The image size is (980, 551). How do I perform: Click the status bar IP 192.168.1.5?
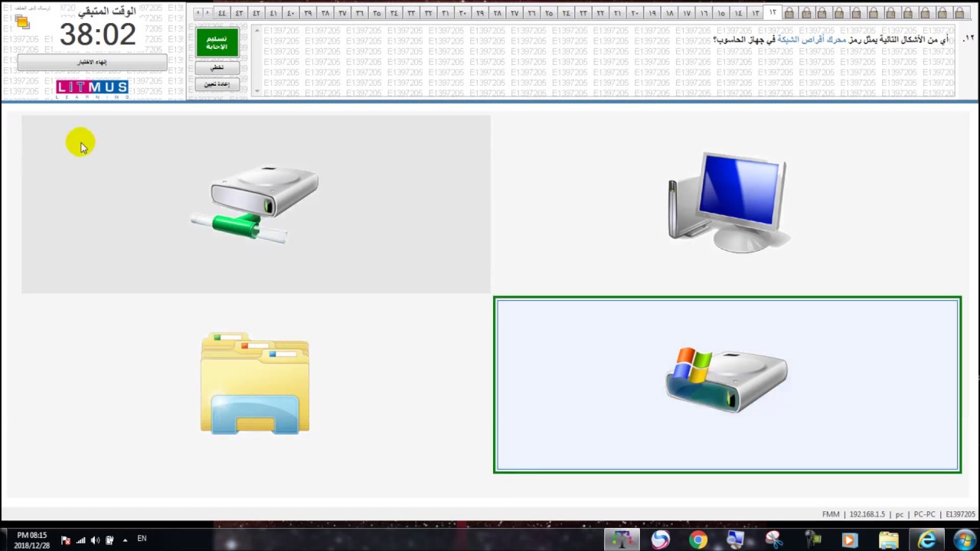coord(867,514)
